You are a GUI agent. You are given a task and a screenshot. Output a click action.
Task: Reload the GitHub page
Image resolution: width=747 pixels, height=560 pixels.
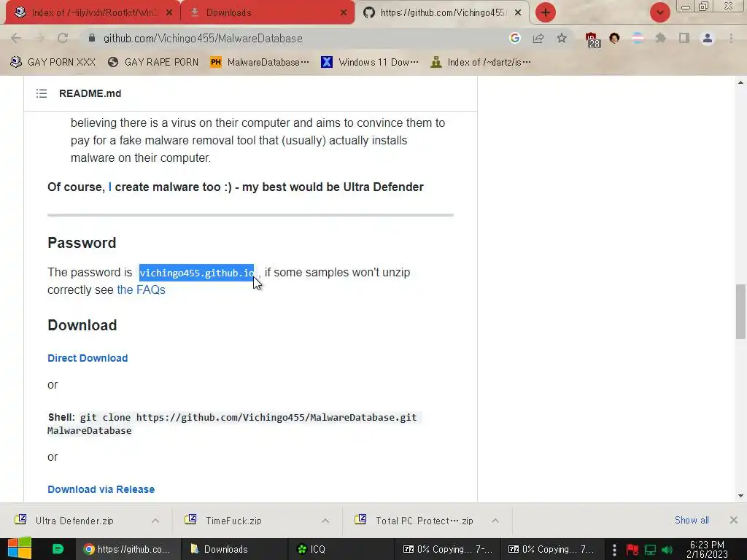[x=63, y=38]
